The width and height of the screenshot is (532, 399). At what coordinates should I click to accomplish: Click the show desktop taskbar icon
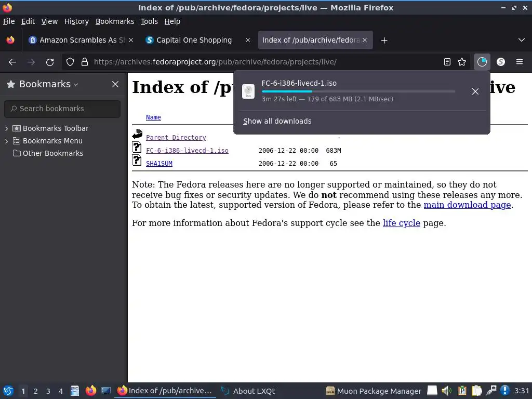[106, 391]
